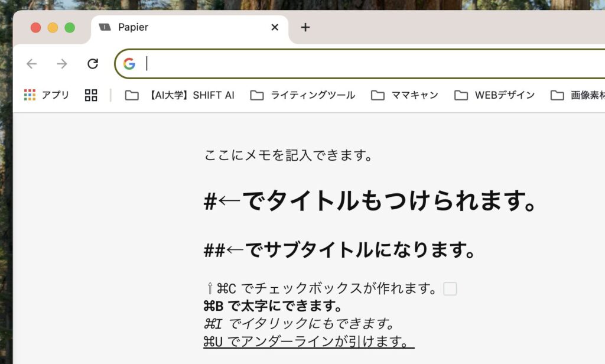Expand the ママキャン bookmark folder
The image size is (605, 364).
tap(405, 95)
